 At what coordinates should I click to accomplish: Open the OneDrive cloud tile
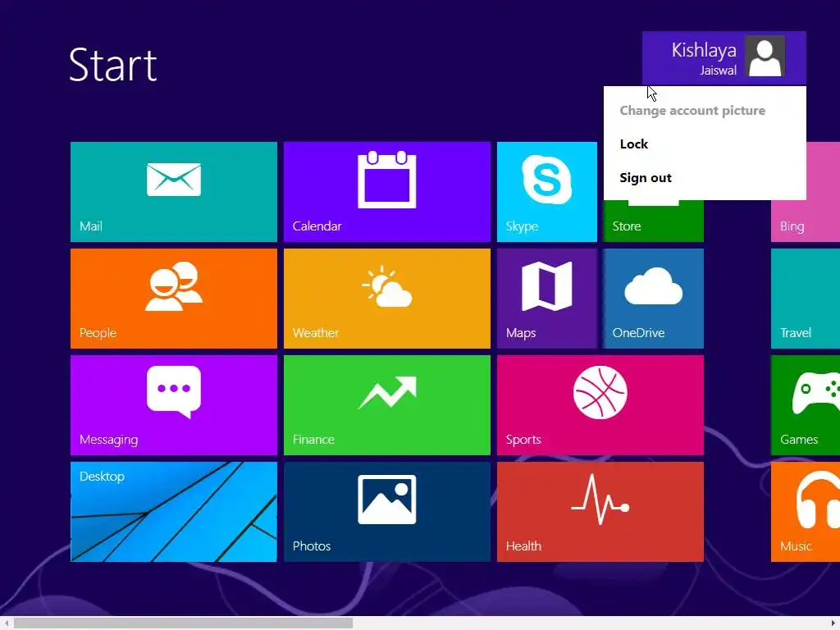tap(653, 299)
